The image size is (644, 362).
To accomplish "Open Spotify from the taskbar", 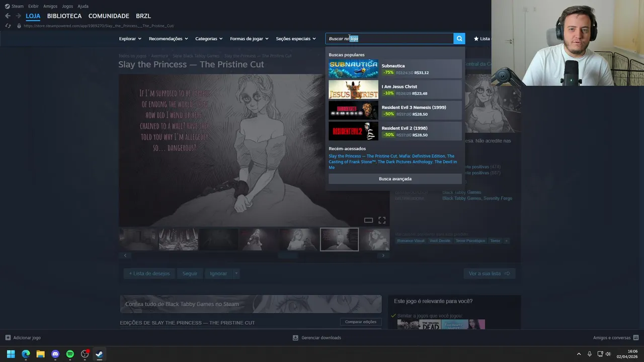I will 70,354.
